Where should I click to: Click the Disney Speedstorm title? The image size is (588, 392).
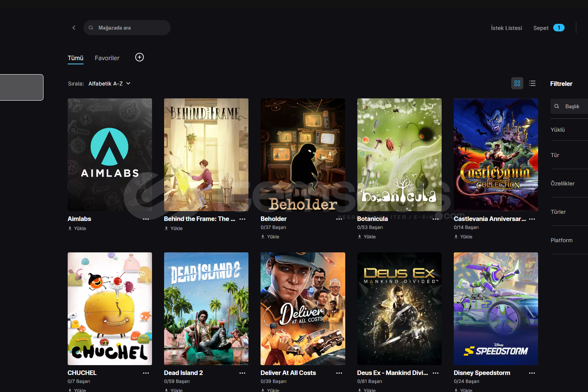pos(482,373)
